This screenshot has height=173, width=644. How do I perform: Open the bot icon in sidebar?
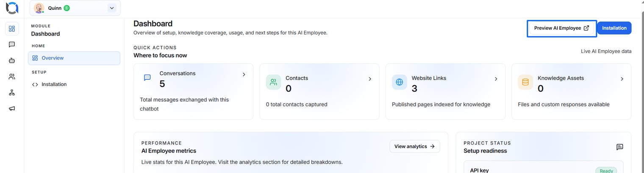coord(12,61)
